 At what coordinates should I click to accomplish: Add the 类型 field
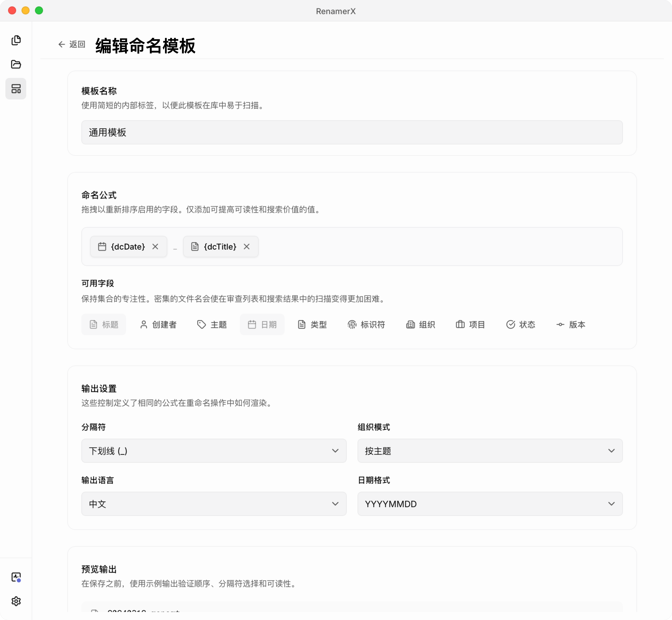pos(312,324)
